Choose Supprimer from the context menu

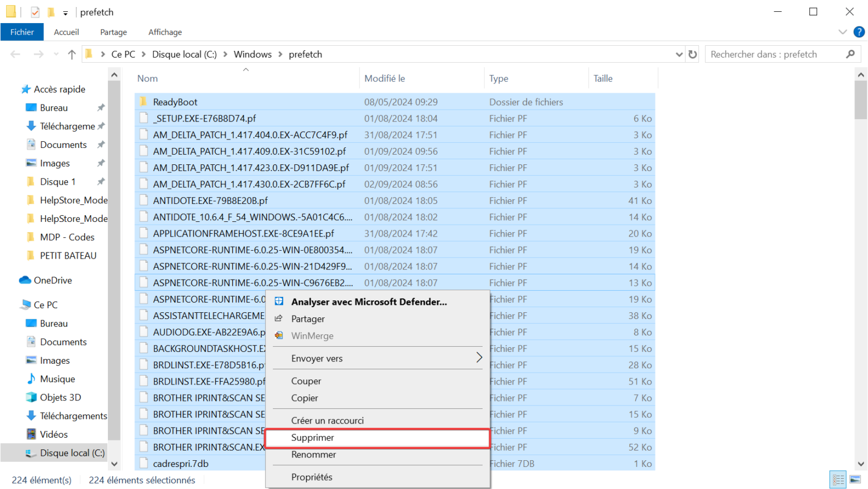pyautogui.click(x=313, y=438)
